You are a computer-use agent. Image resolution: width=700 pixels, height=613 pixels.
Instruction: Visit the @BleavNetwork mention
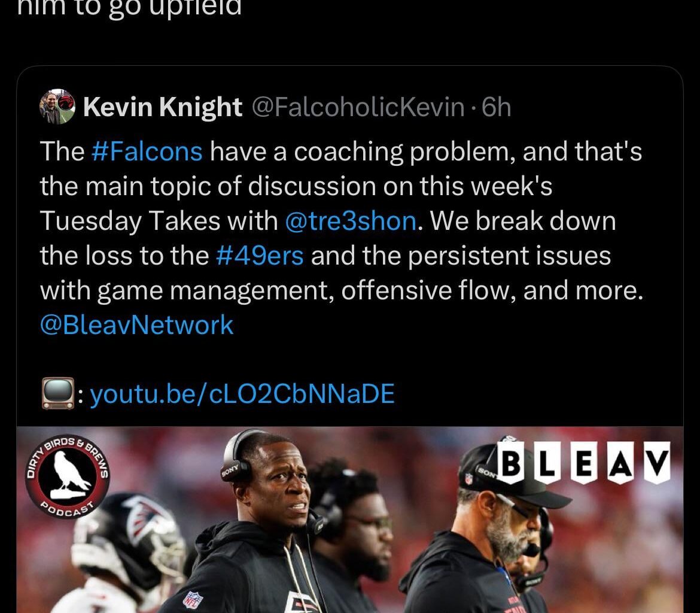136,325
